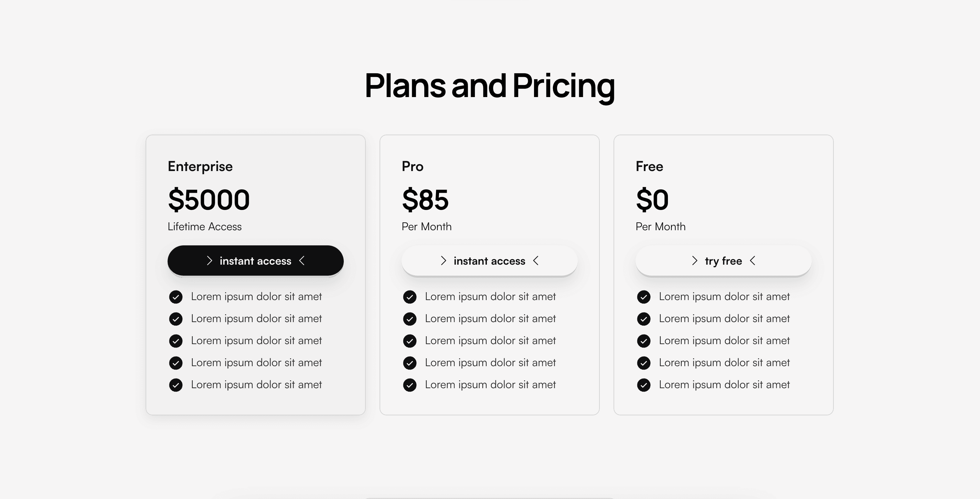Click the second checkmark icon in Enterprise list

[x=176, y=319]
